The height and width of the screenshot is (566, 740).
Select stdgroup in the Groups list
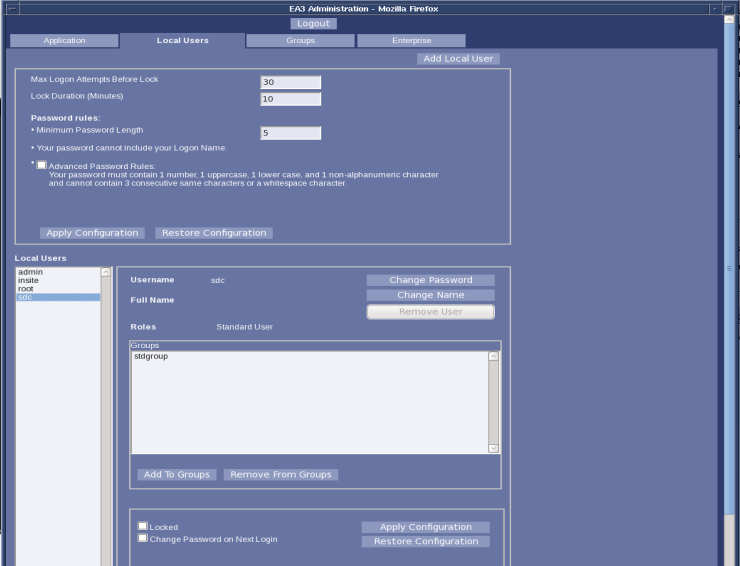click(x=151, y=356)
